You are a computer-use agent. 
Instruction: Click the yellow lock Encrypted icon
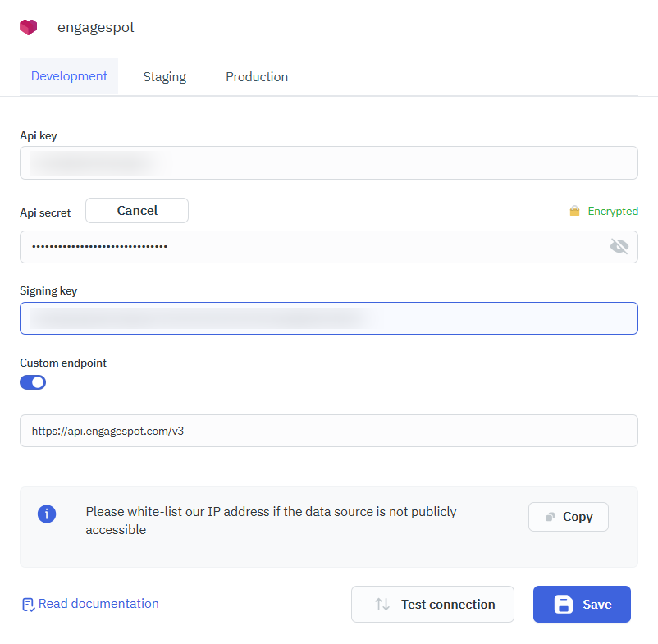[574, 212]
